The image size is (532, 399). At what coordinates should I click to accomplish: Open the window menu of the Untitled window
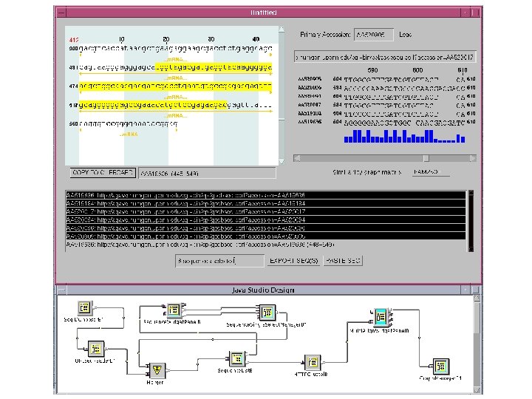61,13
